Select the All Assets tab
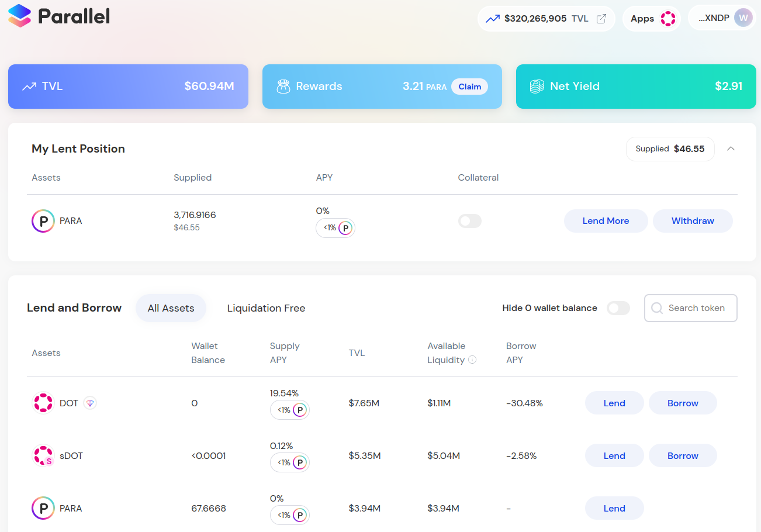 click(x=171, y=308)
